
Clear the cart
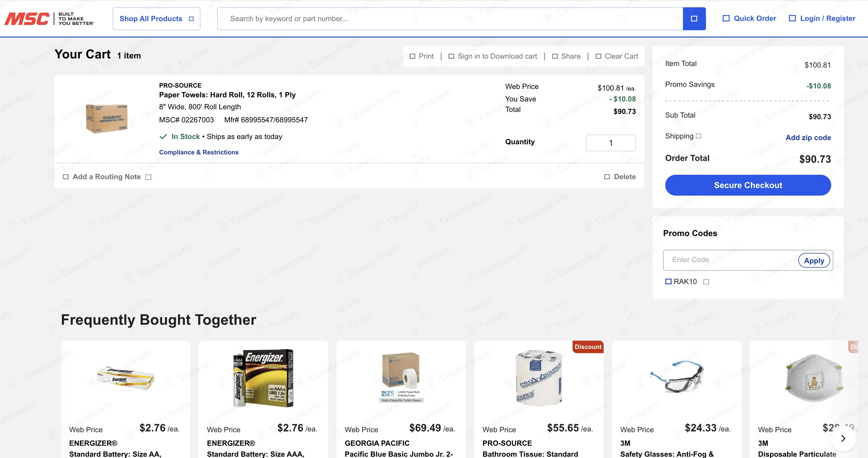(x=617, y=56)
